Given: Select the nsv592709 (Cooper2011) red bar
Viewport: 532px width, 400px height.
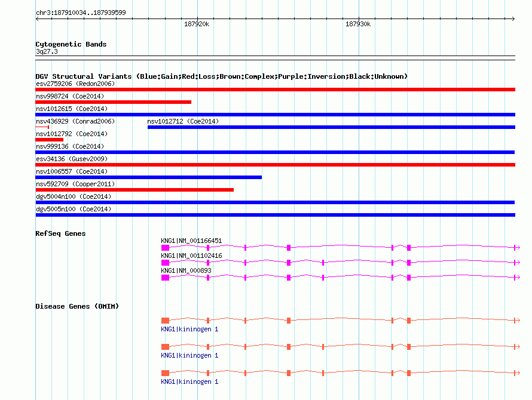Looking at the screenshot, I should click(134, 190).
